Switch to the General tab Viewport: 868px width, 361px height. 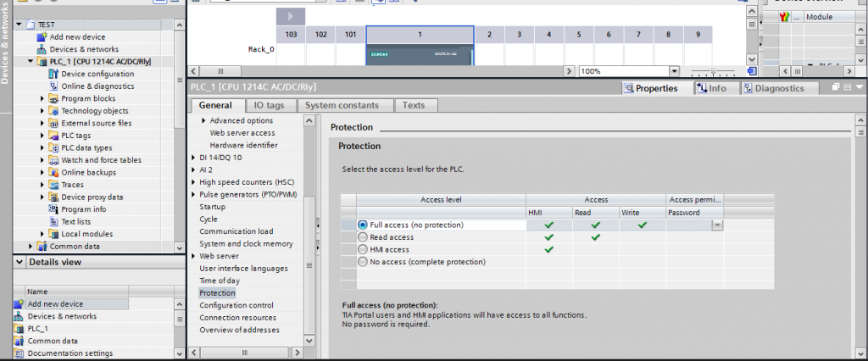point(215,105)
